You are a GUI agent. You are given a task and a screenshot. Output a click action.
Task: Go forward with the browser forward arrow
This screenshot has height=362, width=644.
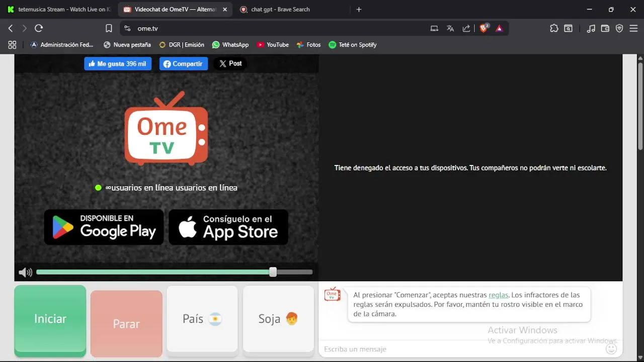click(x=24, y=29)
